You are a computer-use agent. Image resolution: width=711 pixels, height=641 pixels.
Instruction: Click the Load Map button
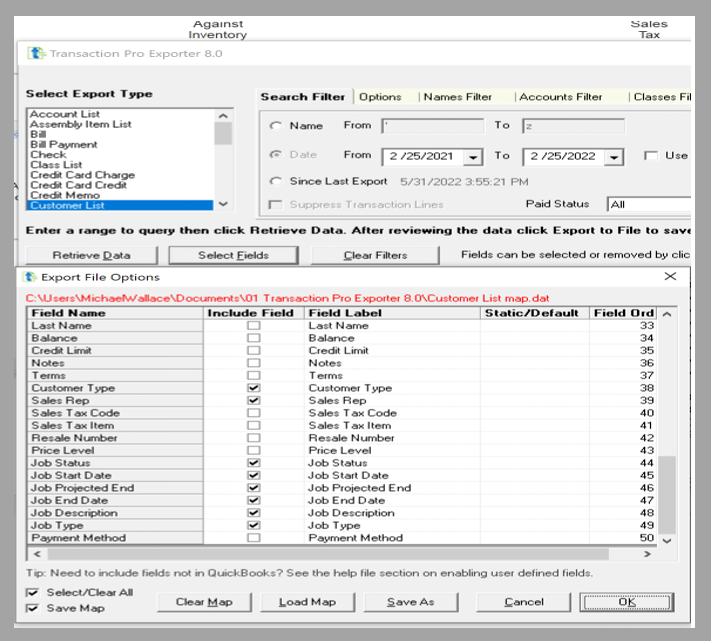coord(307,602)
